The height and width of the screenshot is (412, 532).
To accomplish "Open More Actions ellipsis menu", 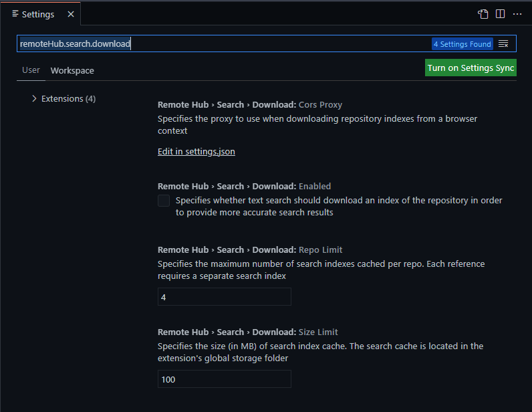I will 517,14.
